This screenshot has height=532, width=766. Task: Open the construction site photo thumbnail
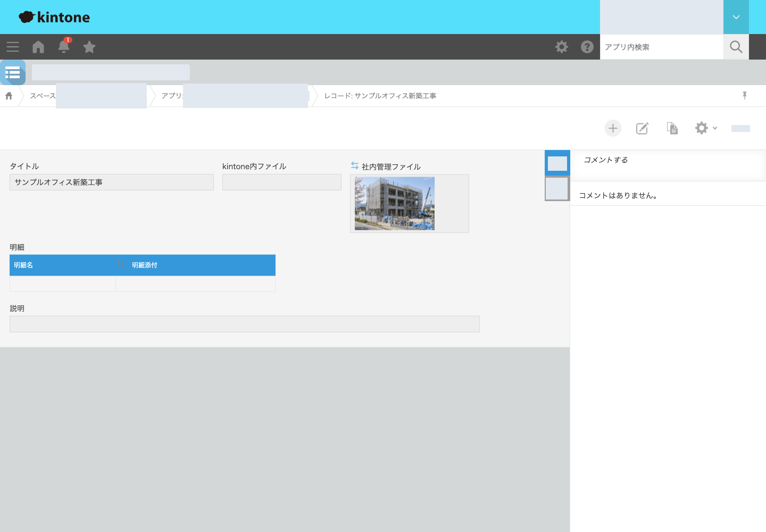pos(395,203)
